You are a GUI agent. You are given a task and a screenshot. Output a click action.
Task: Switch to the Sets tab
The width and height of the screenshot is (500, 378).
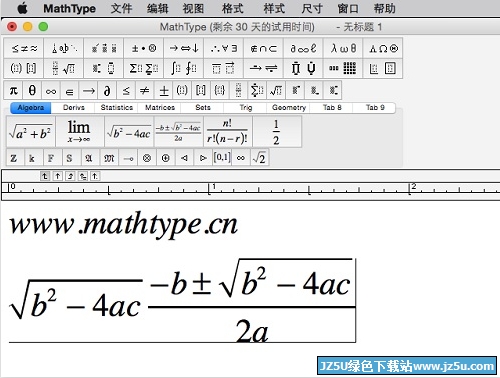pyautogui.click(x=203, y=107)
